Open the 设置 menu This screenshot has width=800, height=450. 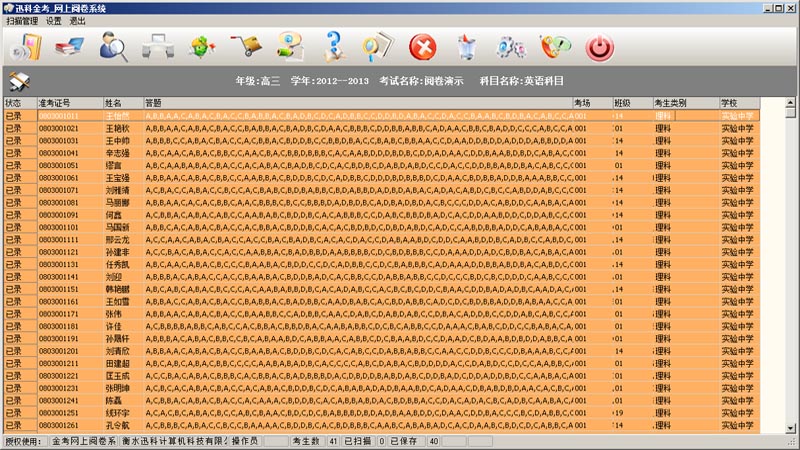(x=53, y=20)
